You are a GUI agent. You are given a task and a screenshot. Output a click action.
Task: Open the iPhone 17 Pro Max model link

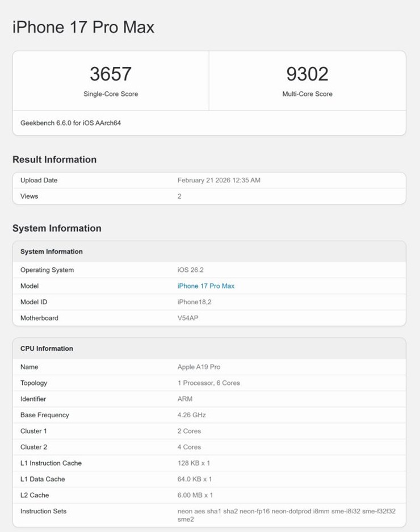click(205, 286)
